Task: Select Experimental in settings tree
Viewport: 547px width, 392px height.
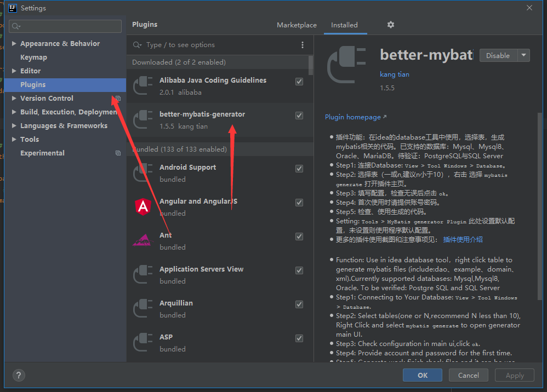Action: 42,153
